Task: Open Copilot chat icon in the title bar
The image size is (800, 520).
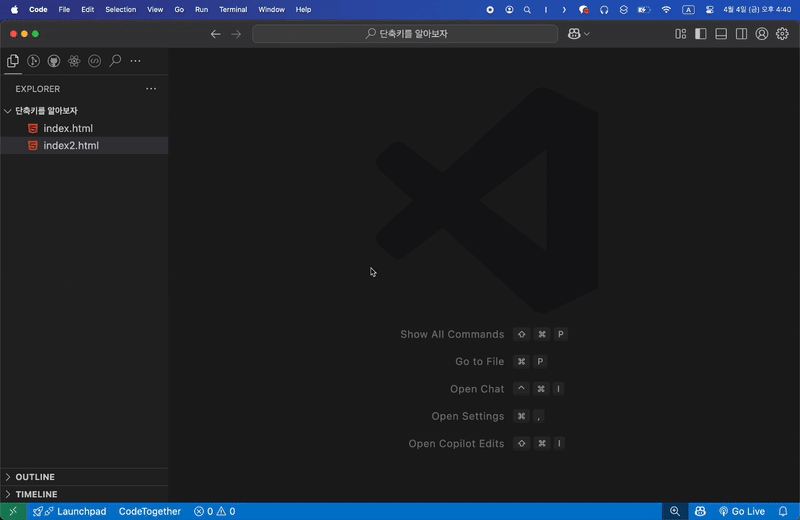Action: (x=574, y=34)
